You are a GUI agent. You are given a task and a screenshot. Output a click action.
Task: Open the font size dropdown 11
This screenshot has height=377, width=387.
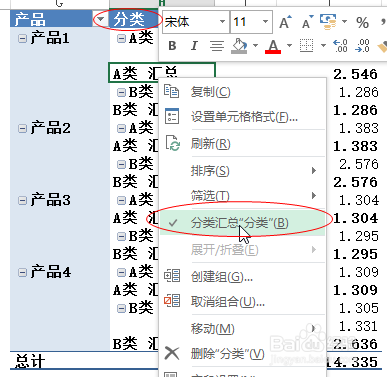coord(266,22)
